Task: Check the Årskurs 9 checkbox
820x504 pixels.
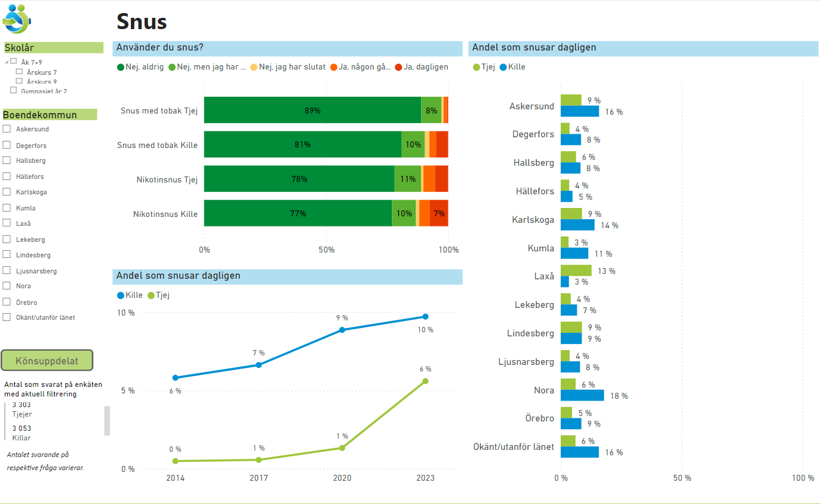Action: coord(19,81)
